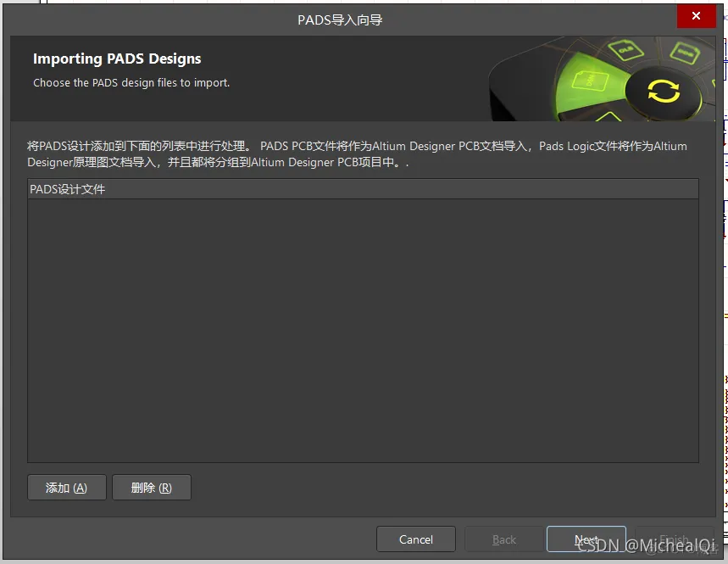The width and height of the screenshot is (728, 564).
Task: Close the PADS导入向导 dialog
Action: coord(696,16)
